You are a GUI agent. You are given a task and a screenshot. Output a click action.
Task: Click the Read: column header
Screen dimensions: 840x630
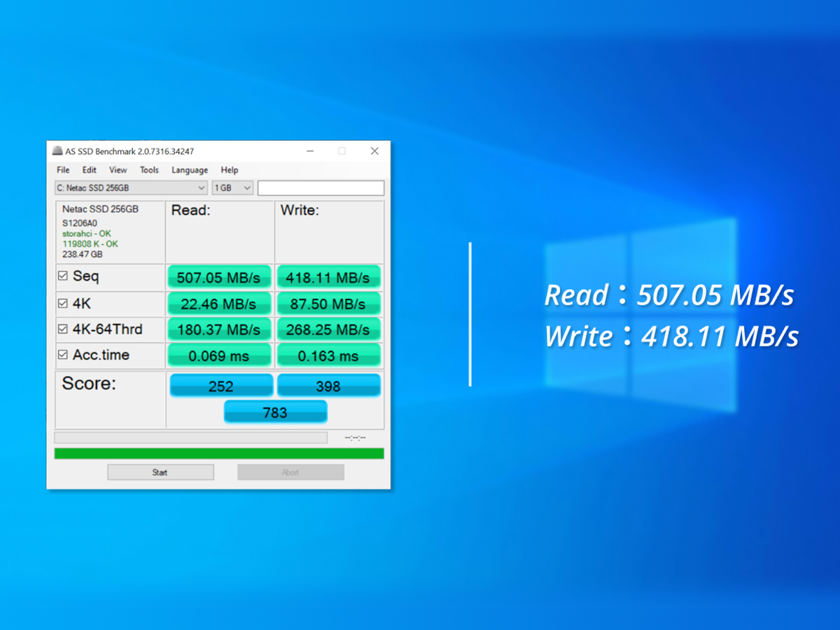coord(191,210)
